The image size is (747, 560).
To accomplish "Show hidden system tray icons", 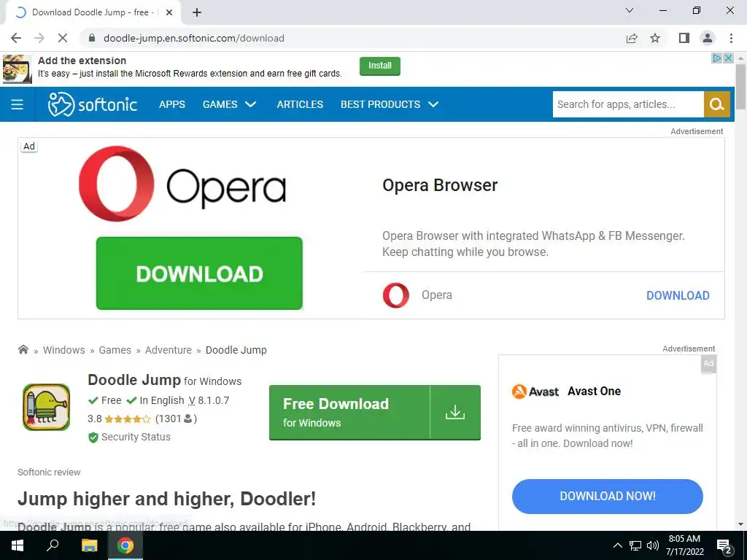I will tap(617, 545).
